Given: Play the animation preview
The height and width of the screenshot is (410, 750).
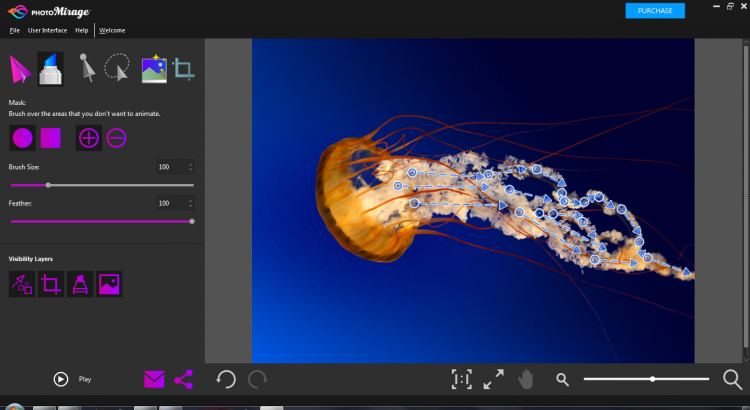Looking at the screenshot, I should pos(61,379).
